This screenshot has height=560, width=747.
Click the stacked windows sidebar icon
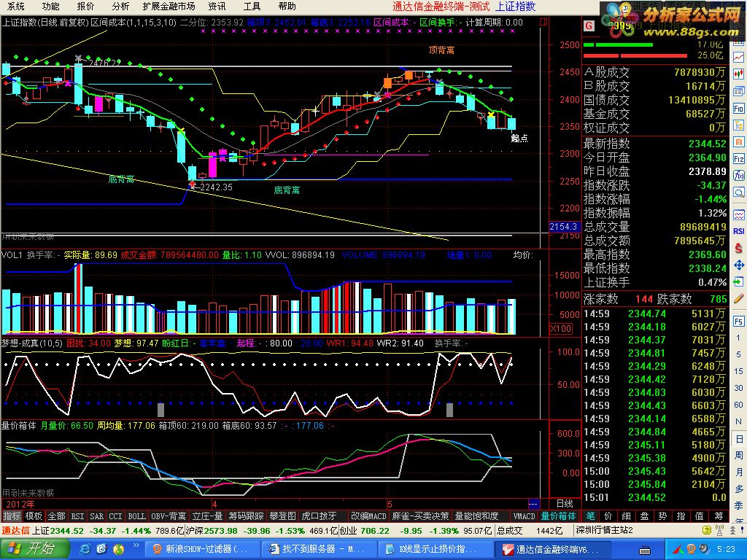coord(739,91)
